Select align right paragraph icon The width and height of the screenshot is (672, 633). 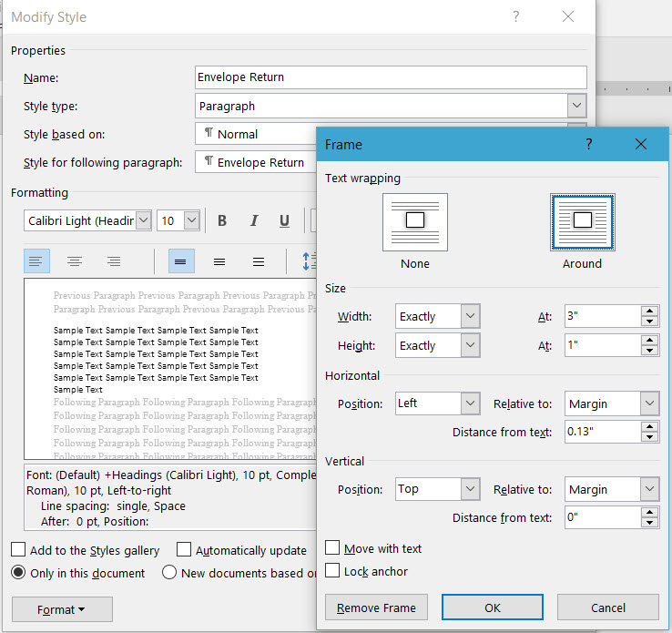(114, 261)
